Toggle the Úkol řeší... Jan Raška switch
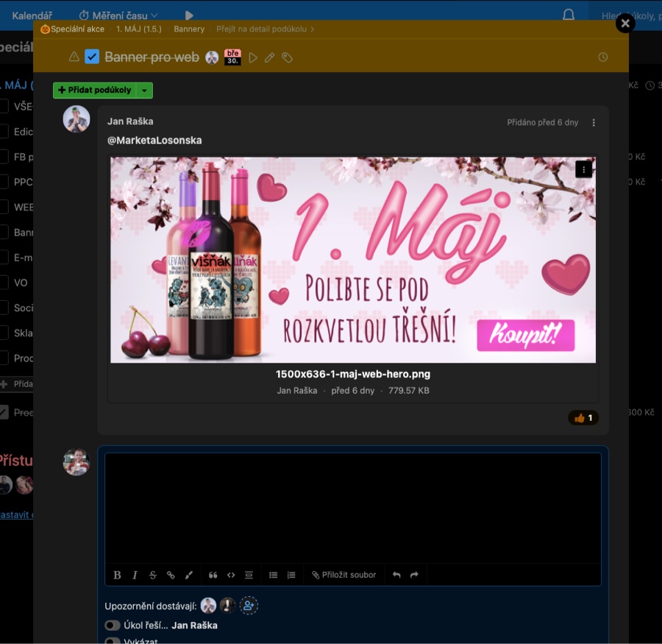The height and width of the screenshot is (644, 662). (113, 625)
